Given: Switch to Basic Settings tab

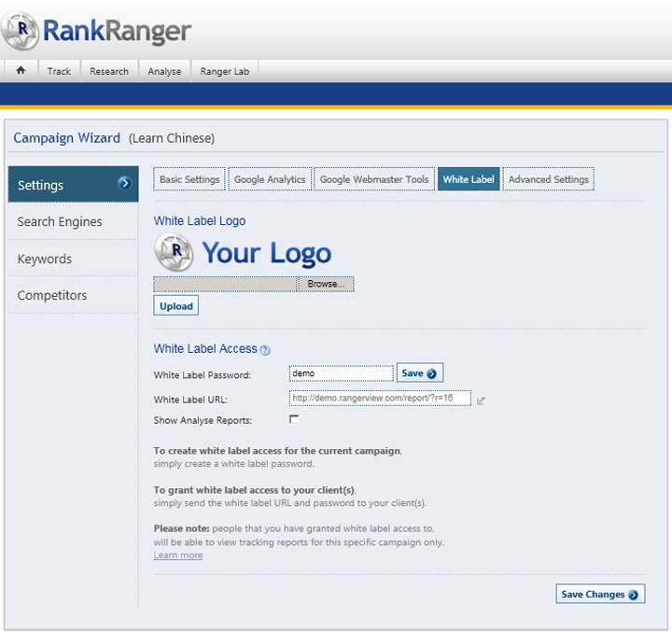Looking at the screenshot, I should (189, 179).
